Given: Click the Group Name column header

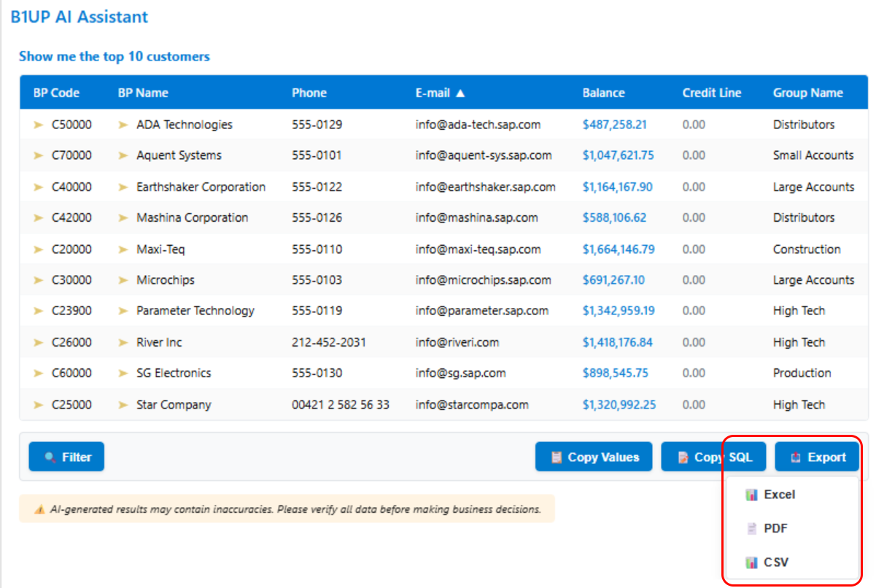Looking at the screenshot, I should click(807, 93).
